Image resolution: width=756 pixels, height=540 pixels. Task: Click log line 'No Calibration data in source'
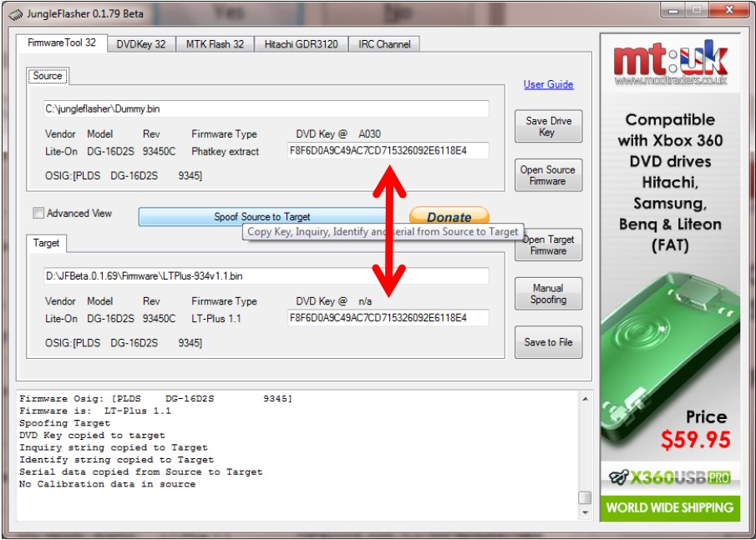[x=108, y=484]
